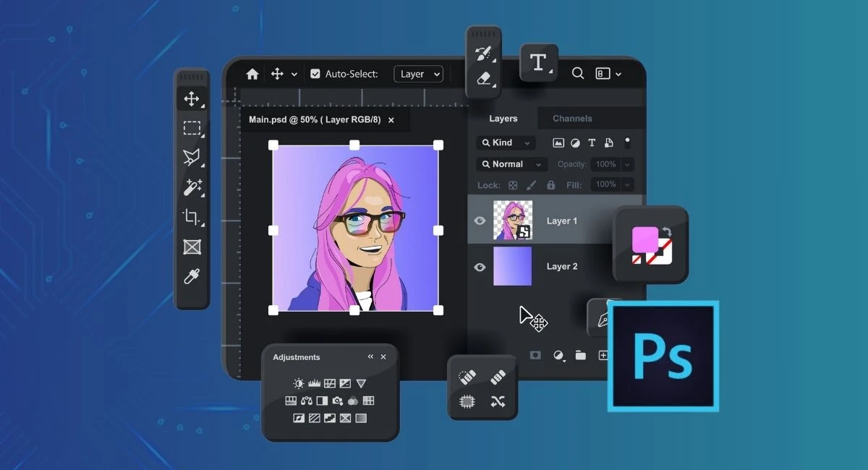868x470 pixels.
Task: Select the Move tool in the toolbar
Action: pyautogui.click(x=192, y=99)
